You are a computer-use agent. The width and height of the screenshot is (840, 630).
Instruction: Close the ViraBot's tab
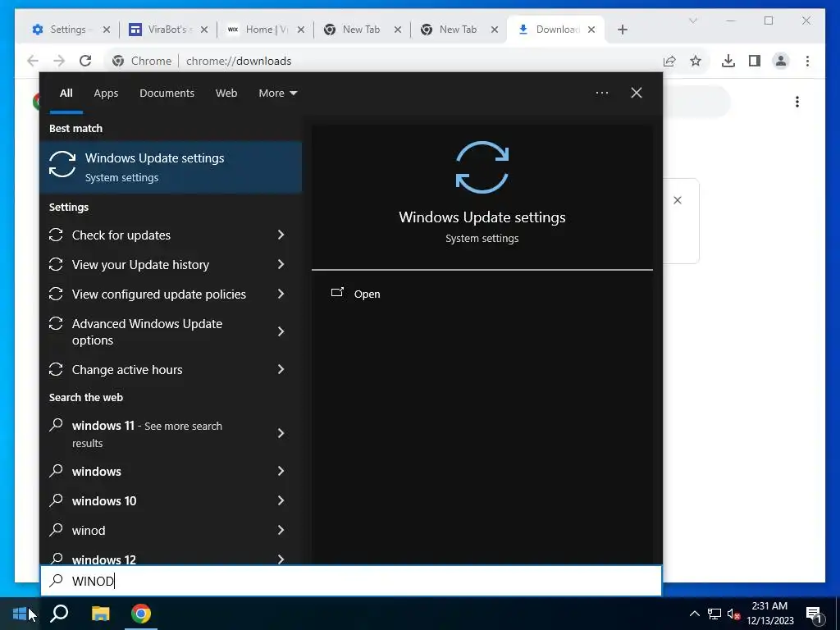tap(204, 30)
